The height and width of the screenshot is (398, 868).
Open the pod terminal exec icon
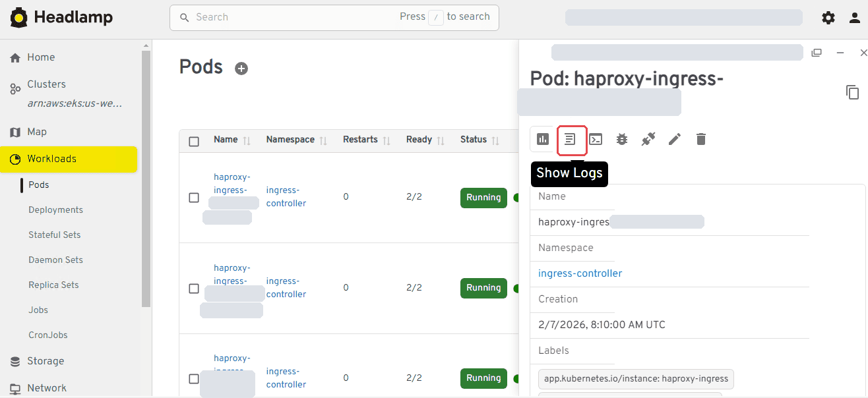pyautogui.click(x=596, y=139)
